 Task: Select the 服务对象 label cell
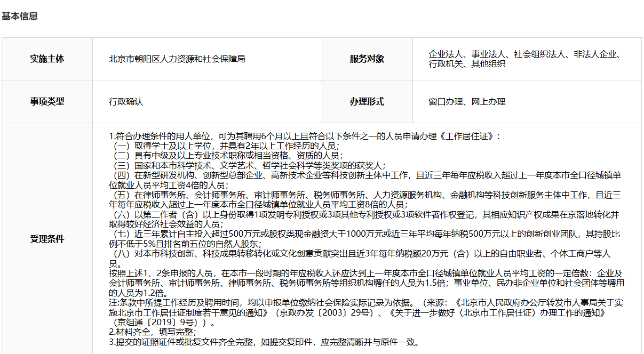[x=367, y=59]
